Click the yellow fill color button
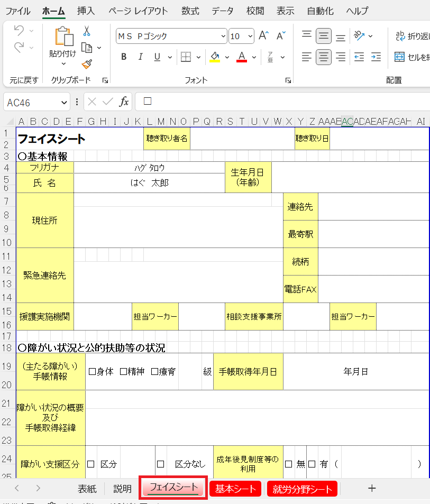This screenshot has height=504, width=430. pos(214,57)
